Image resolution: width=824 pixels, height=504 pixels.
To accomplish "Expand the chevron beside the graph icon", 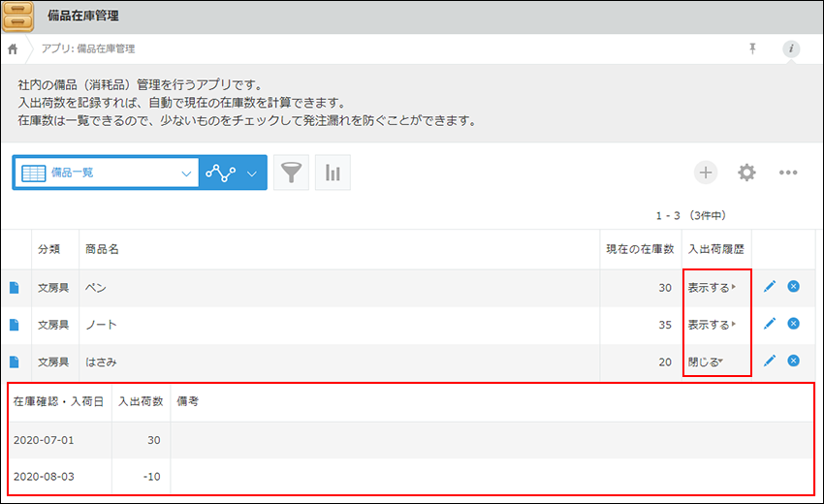I will 252,173.
